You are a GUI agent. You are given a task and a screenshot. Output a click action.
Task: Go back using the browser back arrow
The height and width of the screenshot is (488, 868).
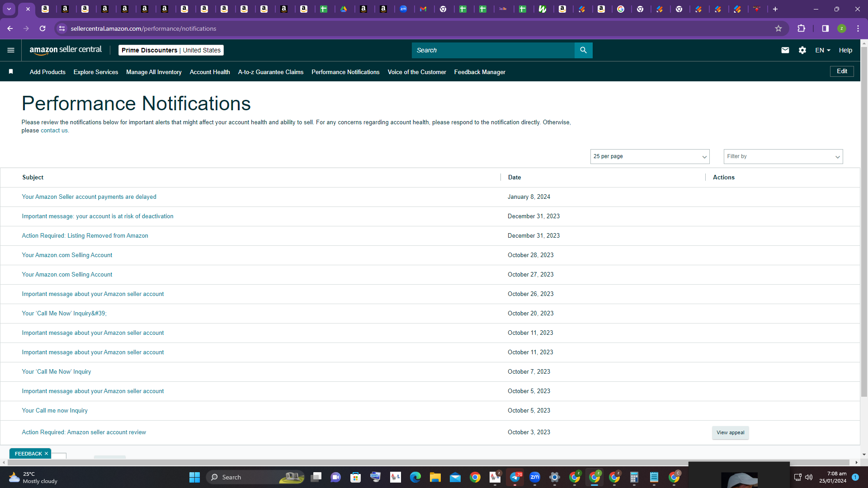click(x=10, y=28)
